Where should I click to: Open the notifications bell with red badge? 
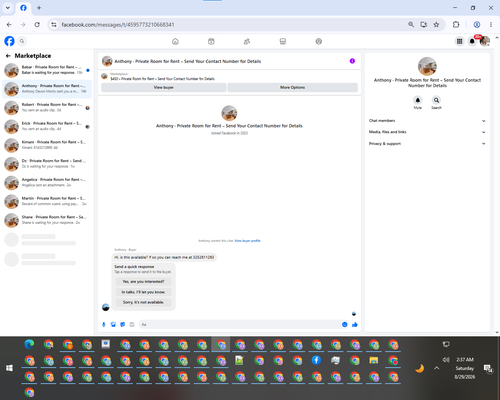coord(472,41)
